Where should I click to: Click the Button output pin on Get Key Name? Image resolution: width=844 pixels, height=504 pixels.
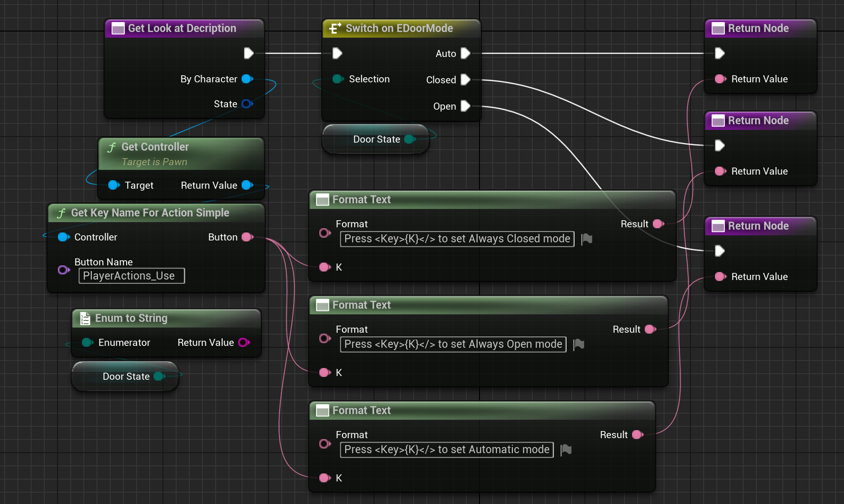click(x=247, y=237)
